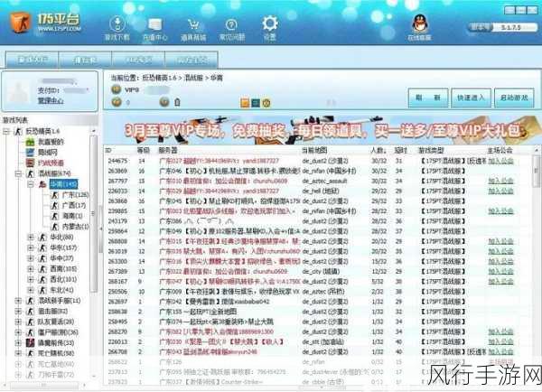Click gold medal icon beside VIP9
The height and width of the screenshot is (392, 542).
(x=117, y=89)
